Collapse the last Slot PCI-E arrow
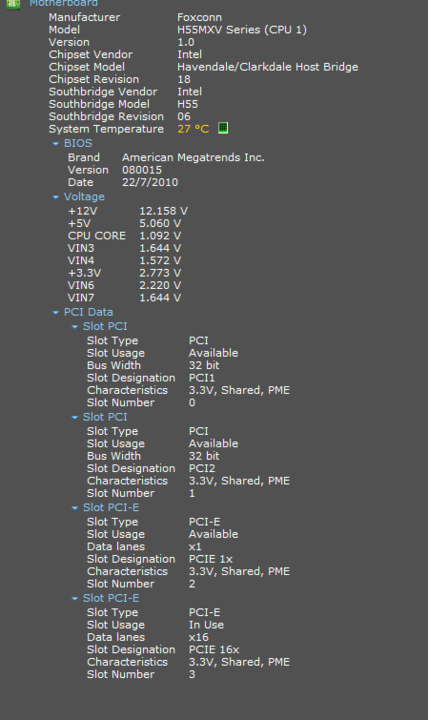This screenshot has width=428, height=720. pos(74,599)
